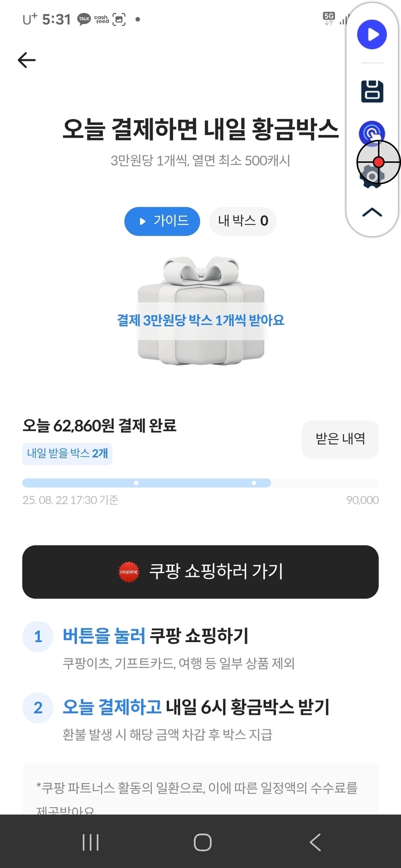Tap the back arrow at top left

tap(27, 60)
